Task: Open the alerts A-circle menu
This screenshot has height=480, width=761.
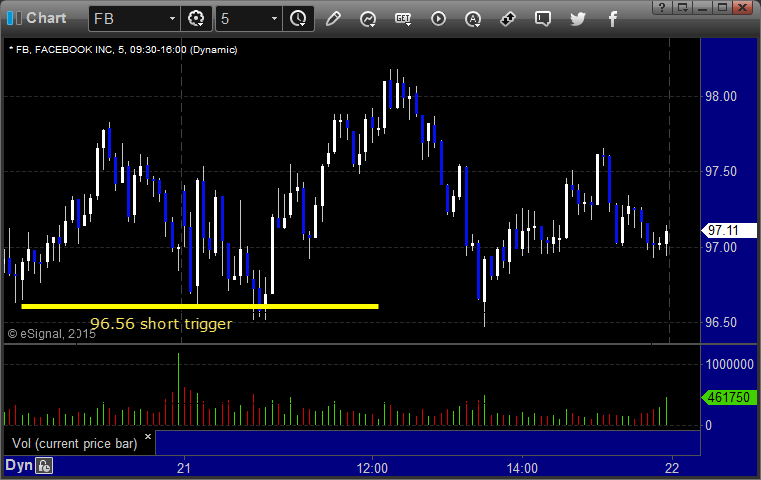Action: point(473,19)
